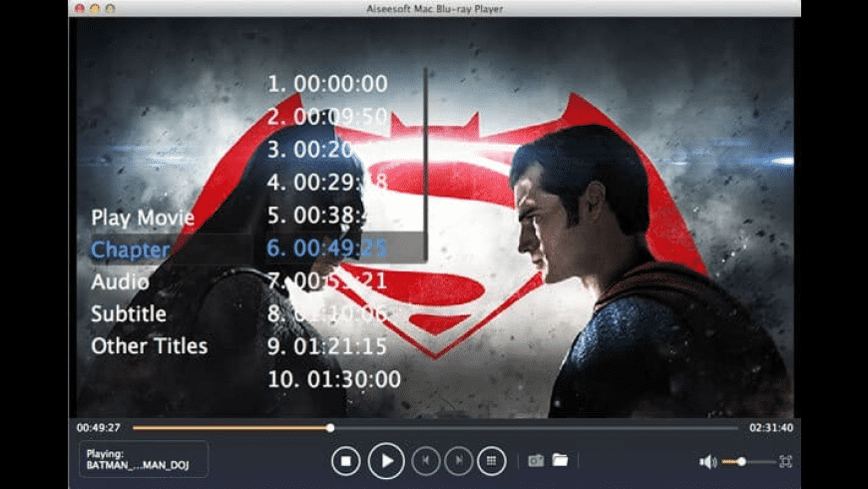Screen dimensions: 868x489
Task: Click the Playing BATMAN title info box
Action: coord(144,459)
